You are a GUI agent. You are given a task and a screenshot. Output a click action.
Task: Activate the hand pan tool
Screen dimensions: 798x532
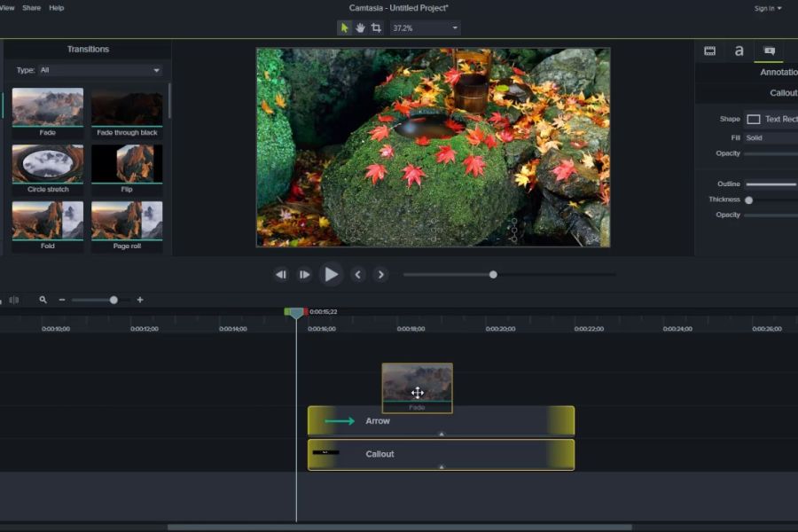pos(360,28)
